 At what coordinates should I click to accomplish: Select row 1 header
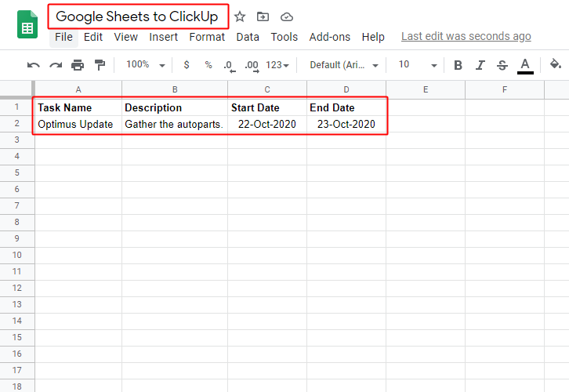(x=16, y=107)
